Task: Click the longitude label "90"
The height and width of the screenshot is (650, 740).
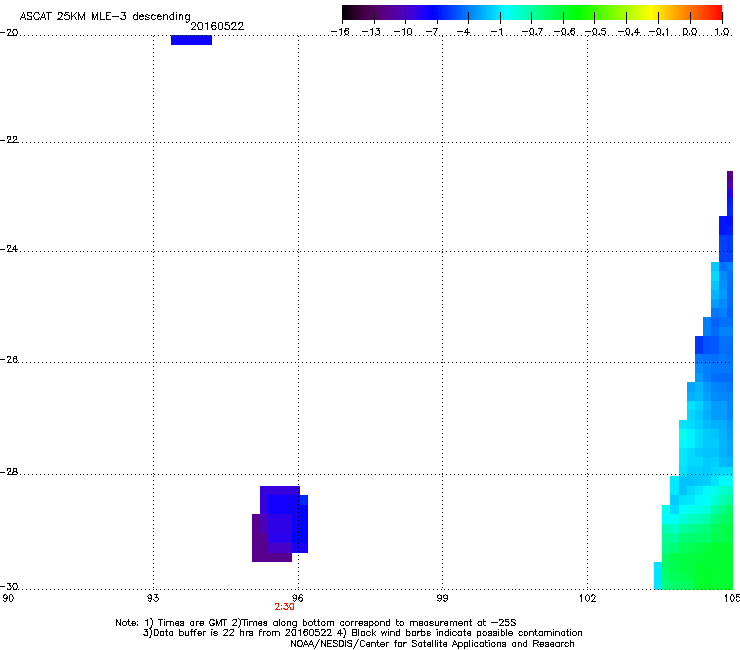Action: (x=8, y=599)
